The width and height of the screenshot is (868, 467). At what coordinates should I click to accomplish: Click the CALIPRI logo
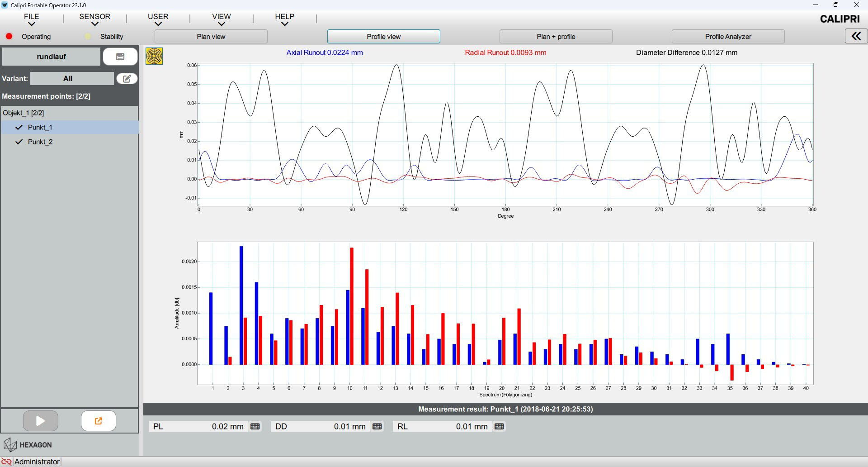pyautogui.click(x=840, y=19)
